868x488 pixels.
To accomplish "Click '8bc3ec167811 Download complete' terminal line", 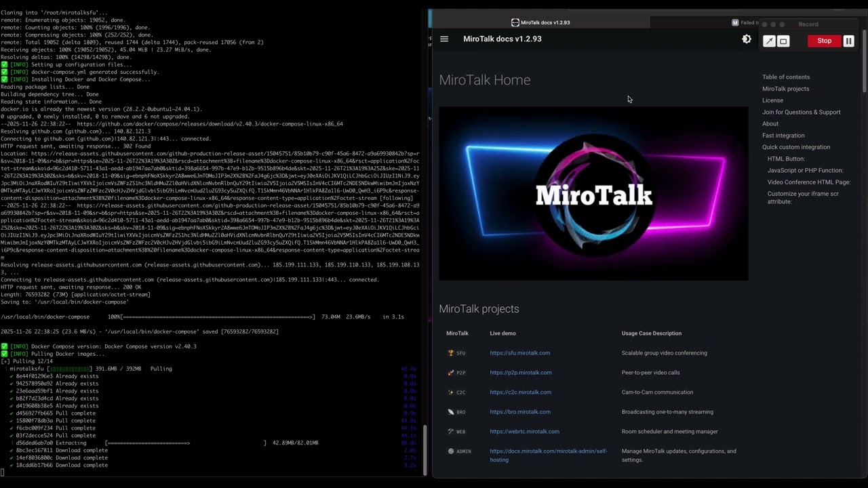I will pos(58,450).
